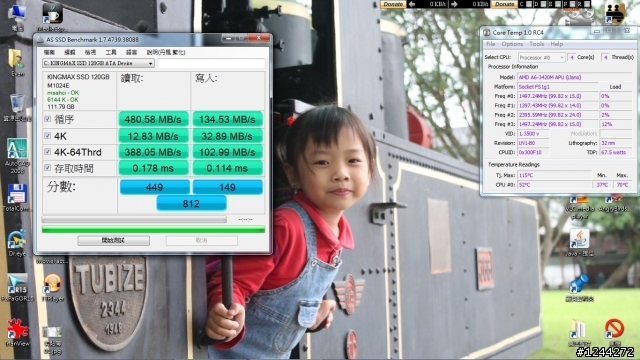The width and height of the screenshot is (640, 360).
Task: Click the CPU #0 52°C temperature reading
Action: 554,184
